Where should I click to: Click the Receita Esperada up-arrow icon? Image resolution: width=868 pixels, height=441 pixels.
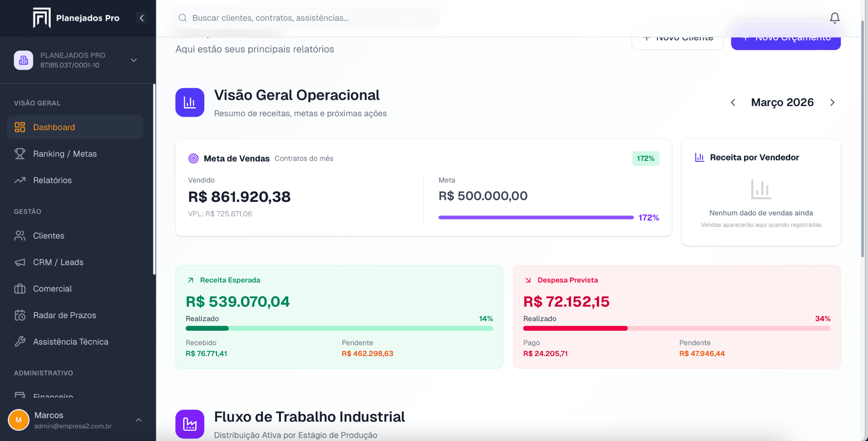tap(190, 280)
